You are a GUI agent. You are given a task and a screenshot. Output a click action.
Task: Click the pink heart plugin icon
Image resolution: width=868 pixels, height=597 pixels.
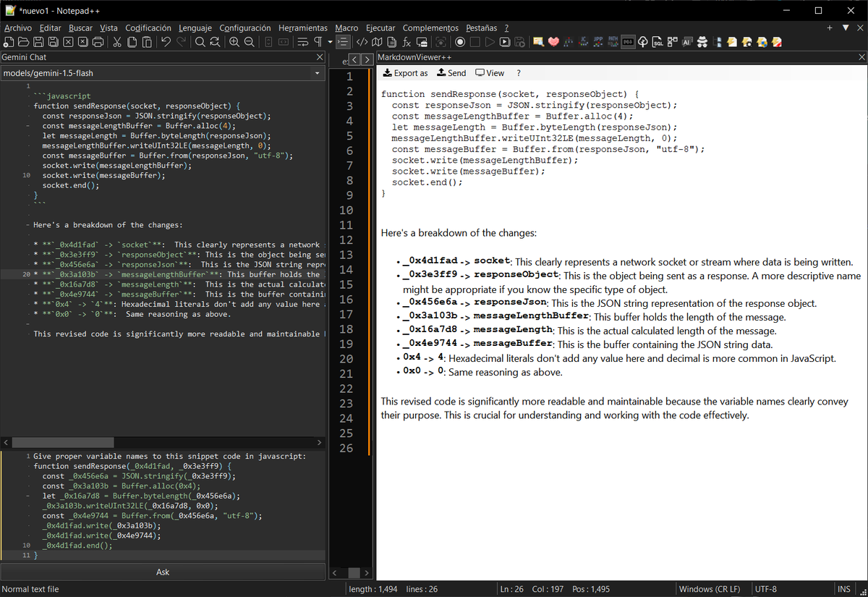(x=553, y=42)
